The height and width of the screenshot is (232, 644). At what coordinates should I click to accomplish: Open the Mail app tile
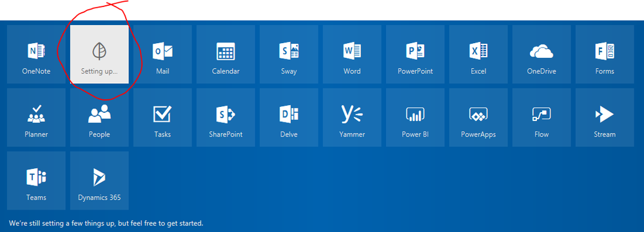point(162,54)
